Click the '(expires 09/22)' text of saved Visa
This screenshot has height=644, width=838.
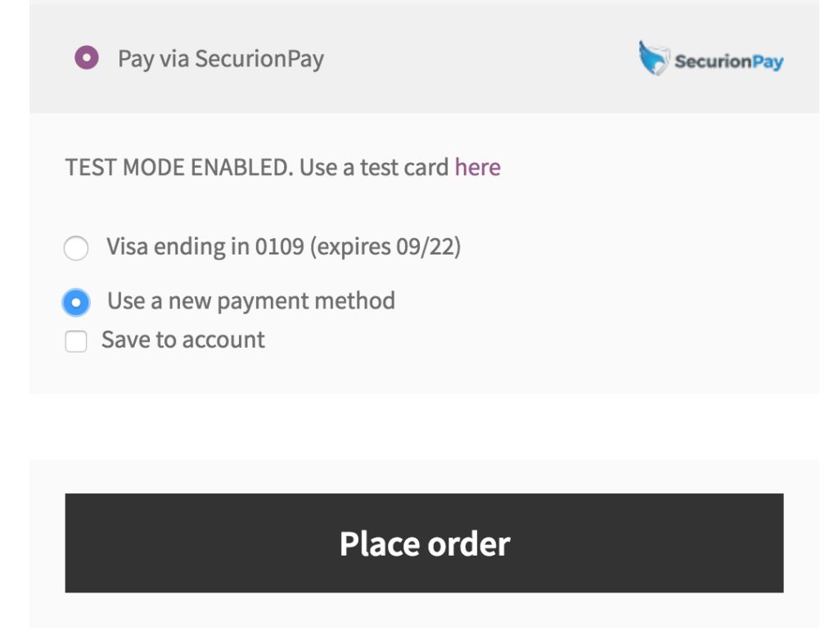(385, 246)
